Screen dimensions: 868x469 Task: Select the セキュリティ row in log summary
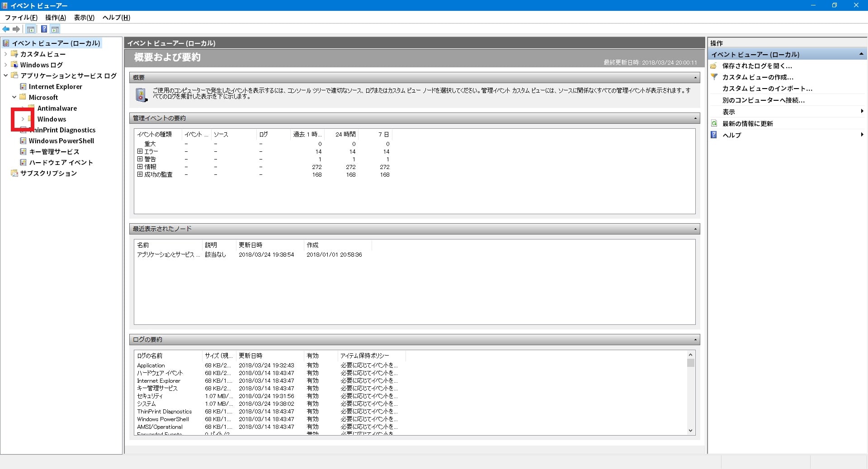coord(150,396)
